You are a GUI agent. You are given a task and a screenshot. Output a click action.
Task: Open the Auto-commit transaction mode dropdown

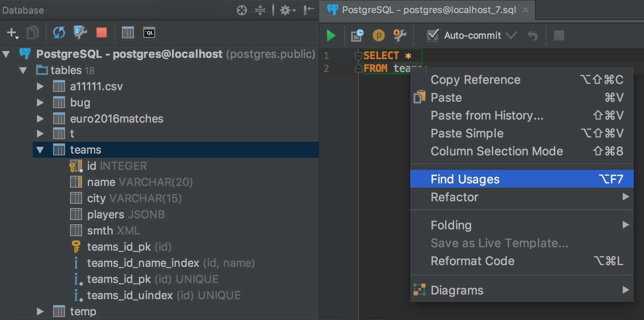511,36
